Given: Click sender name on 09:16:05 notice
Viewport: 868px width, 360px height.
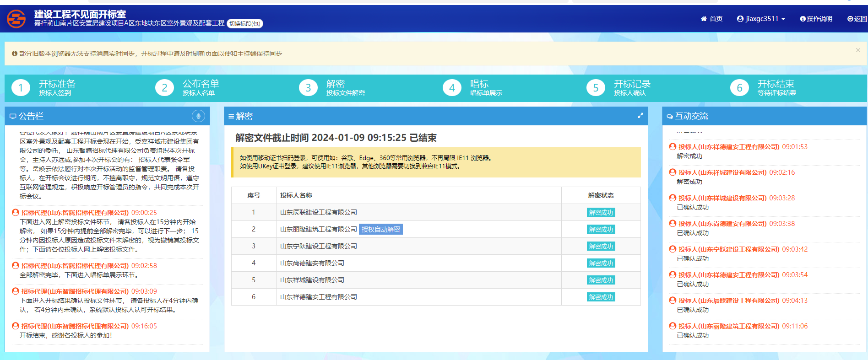Looking at the screenshot, I should click(75, 326).
